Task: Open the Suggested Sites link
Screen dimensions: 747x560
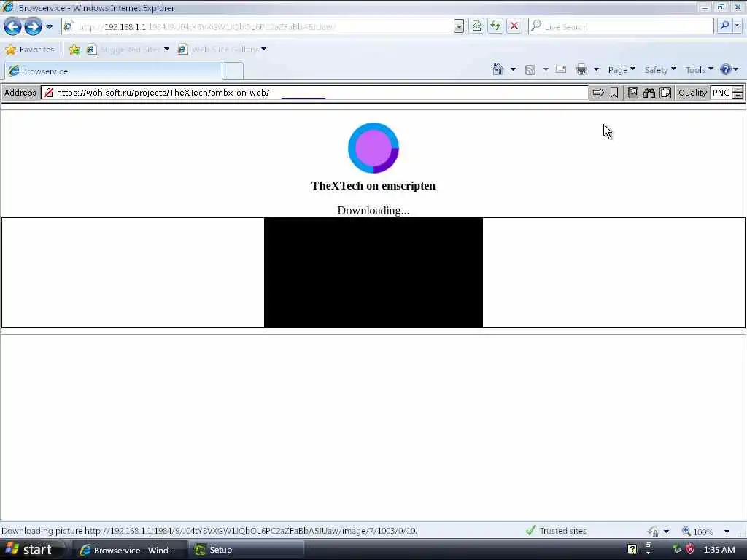Action: pos(128,50)
